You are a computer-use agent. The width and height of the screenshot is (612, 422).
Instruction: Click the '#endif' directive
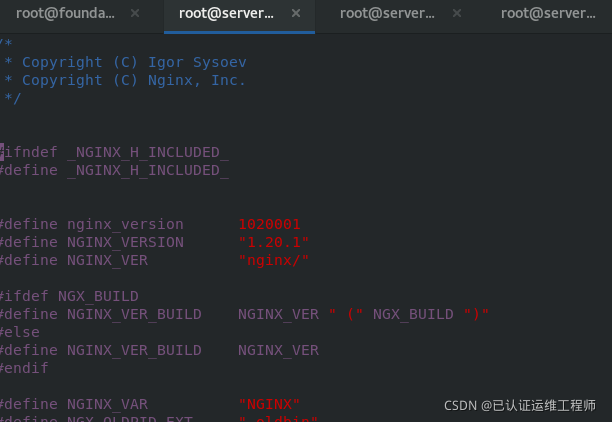click(x=24, y=368)
